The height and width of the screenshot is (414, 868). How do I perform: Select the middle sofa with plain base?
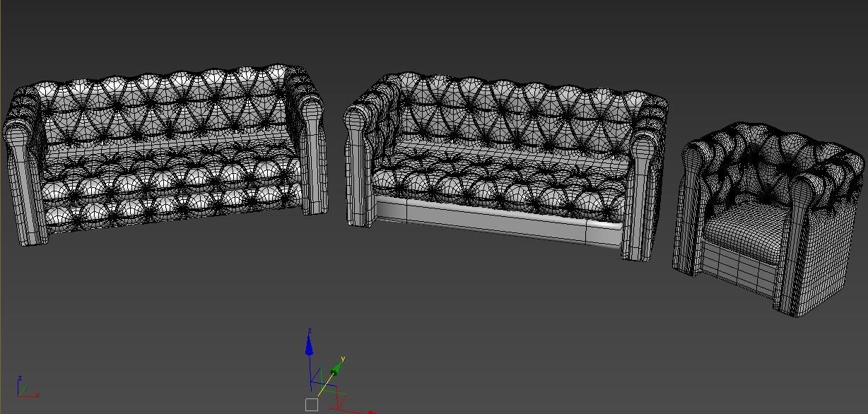(x=506, y=166)
